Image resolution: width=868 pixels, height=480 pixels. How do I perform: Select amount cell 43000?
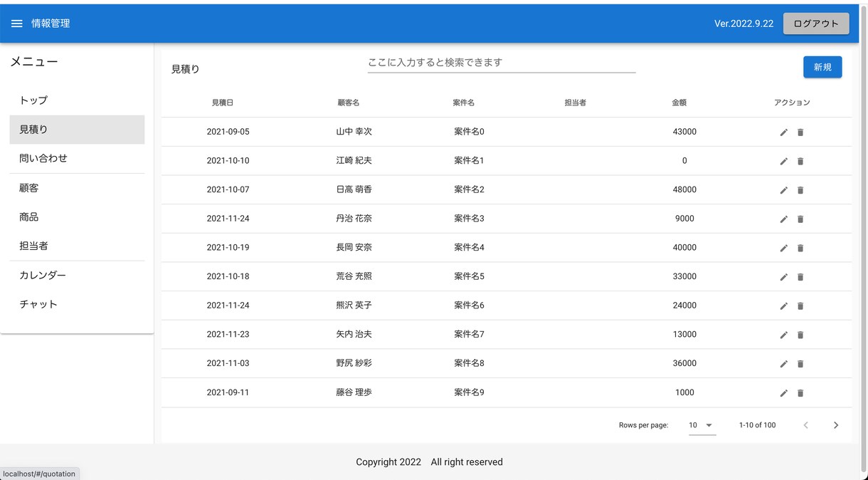pyautogui.click(x=684, y=132)
